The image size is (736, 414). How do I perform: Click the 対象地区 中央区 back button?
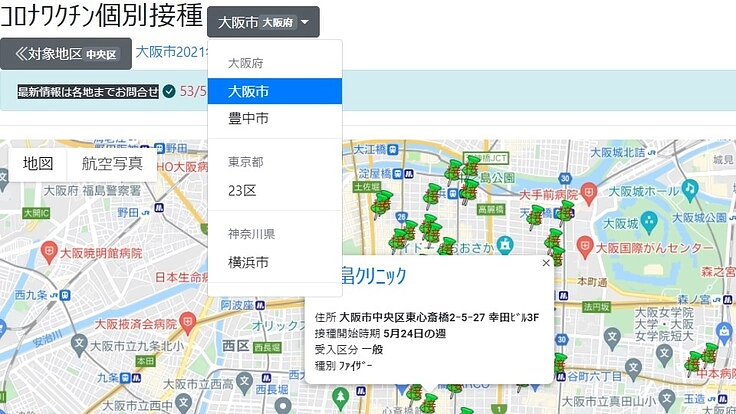(x=66, y=54)
